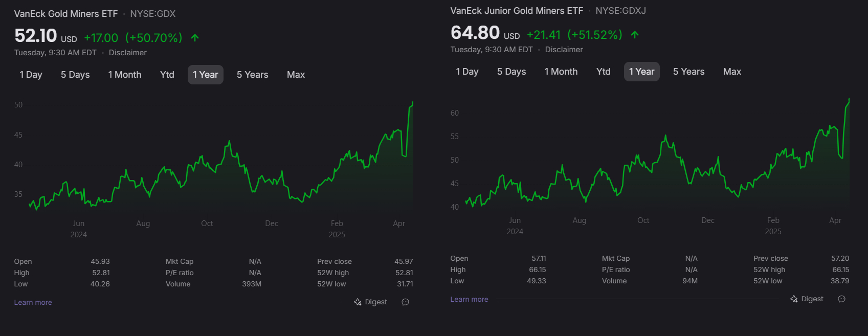
Task: Select Max tab on GDXJ chart
Action: pyautogui.click(x=732, y=72)
